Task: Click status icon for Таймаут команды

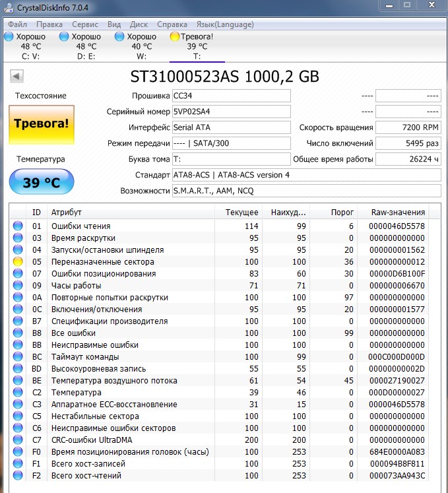Action: (18, 356)
